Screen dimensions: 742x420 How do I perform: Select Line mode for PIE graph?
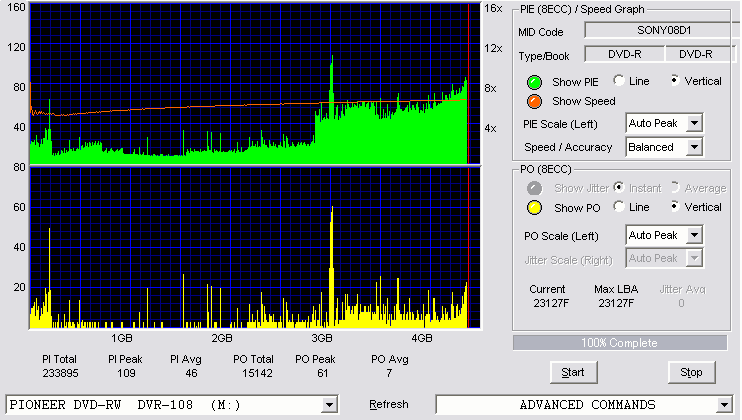point(618,80)
